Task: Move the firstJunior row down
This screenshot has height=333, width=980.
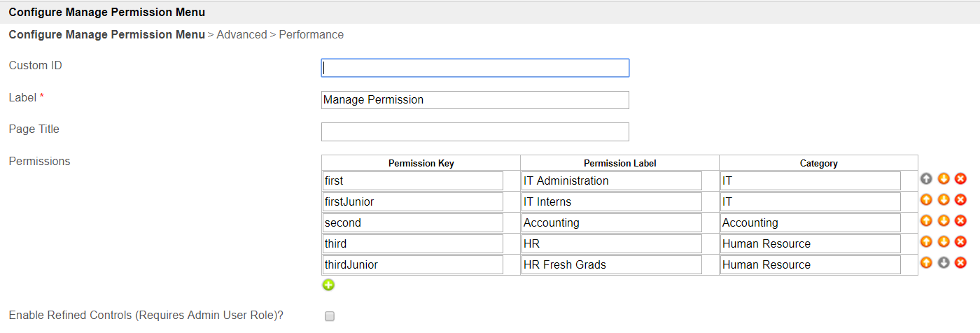Action: 944,200
